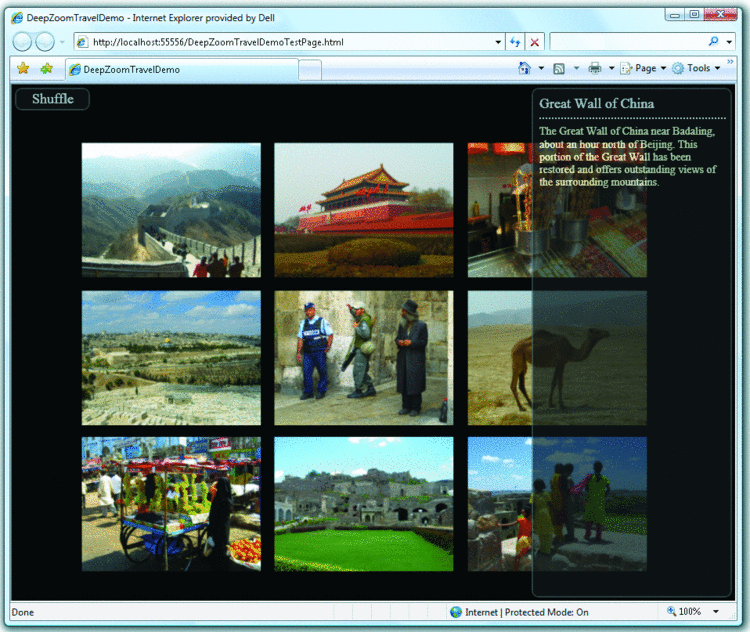Click the Home page icon
The image size is (750, 632).
524,68
